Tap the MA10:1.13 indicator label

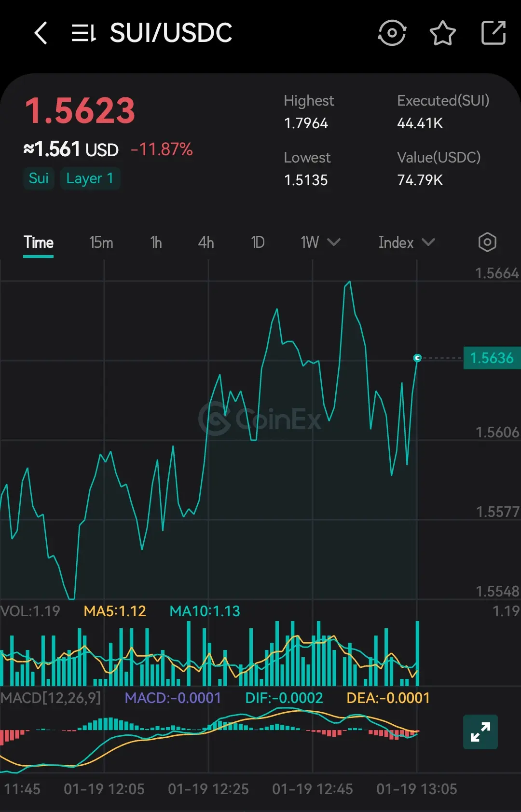tap(205, 611)
